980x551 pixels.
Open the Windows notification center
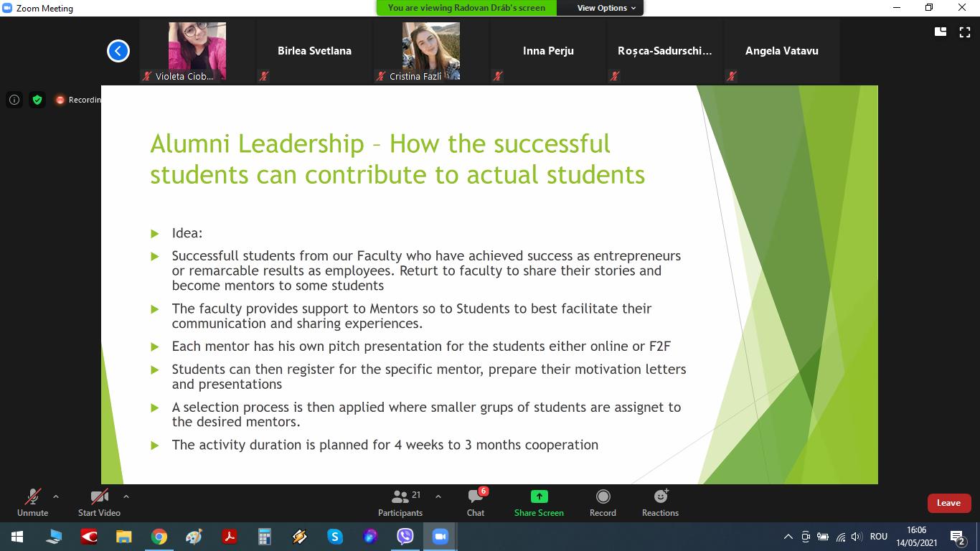coord(959,537)
